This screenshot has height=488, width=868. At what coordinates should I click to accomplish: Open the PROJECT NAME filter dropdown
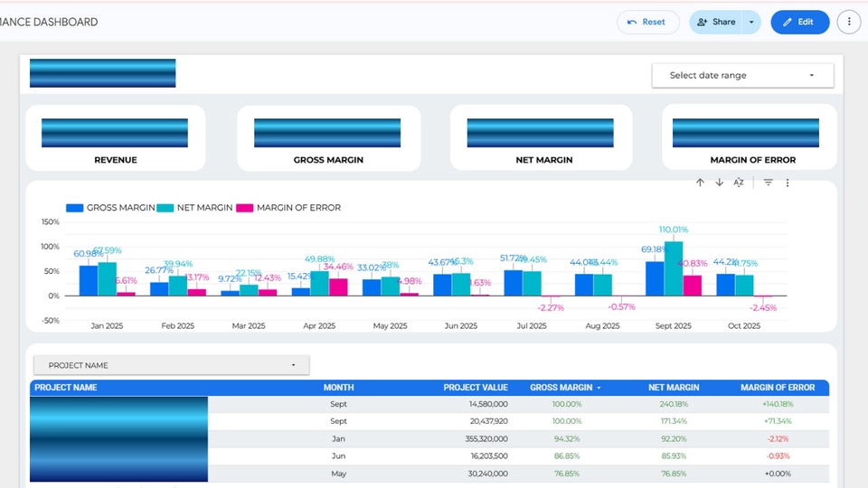click(x=172, y=365)
